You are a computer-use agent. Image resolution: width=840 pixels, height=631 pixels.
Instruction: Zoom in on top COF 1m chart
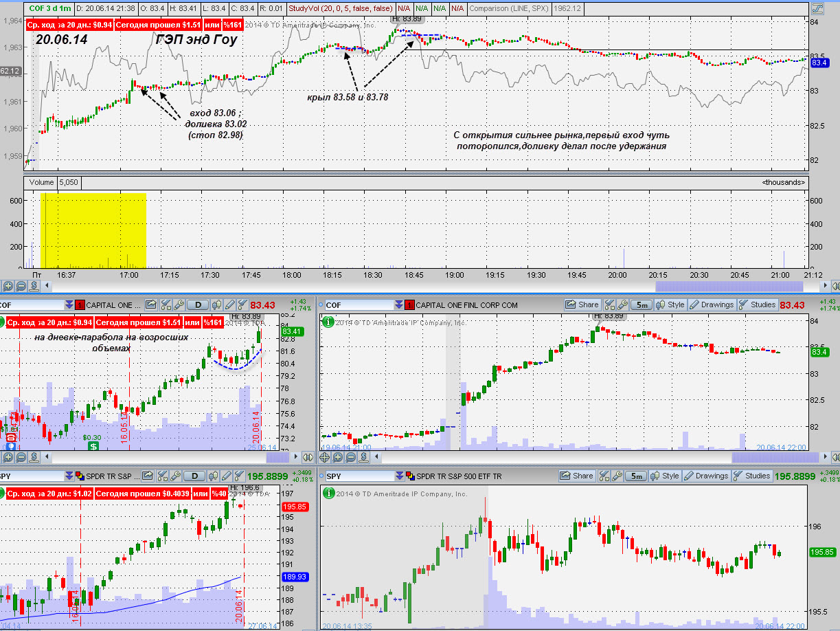[x=7, y=285]
